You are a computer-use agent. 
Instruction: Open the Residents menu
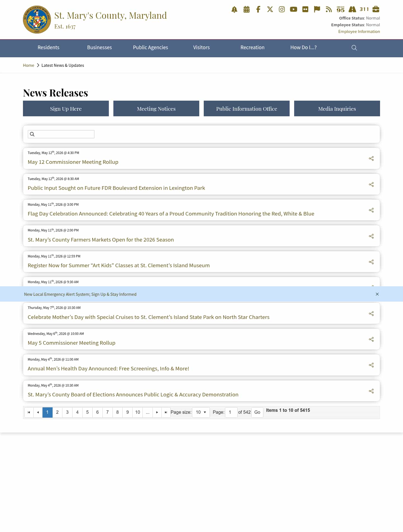coord(48,48)
